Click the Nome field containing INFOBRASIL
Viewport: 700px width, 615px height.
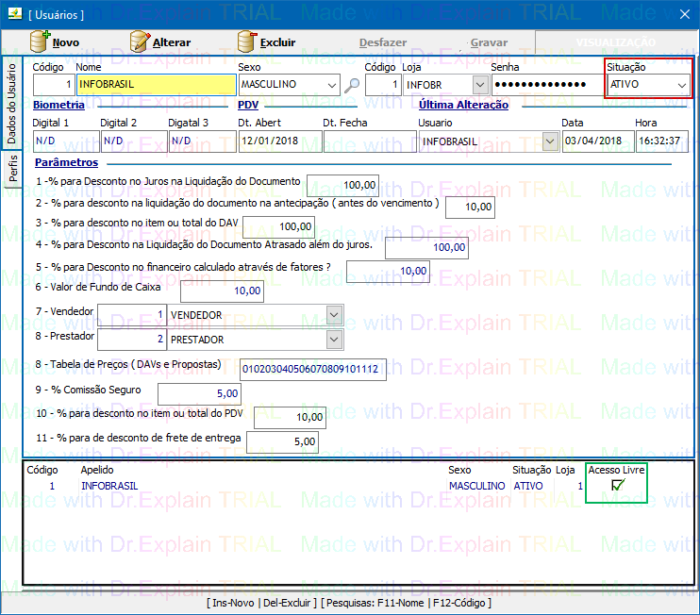(x=155, y=85)
